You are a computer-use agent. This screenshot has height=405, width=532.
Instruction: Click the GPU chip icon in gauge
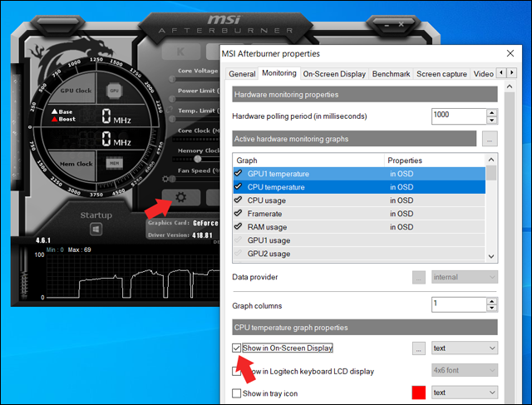pos(114,91)
